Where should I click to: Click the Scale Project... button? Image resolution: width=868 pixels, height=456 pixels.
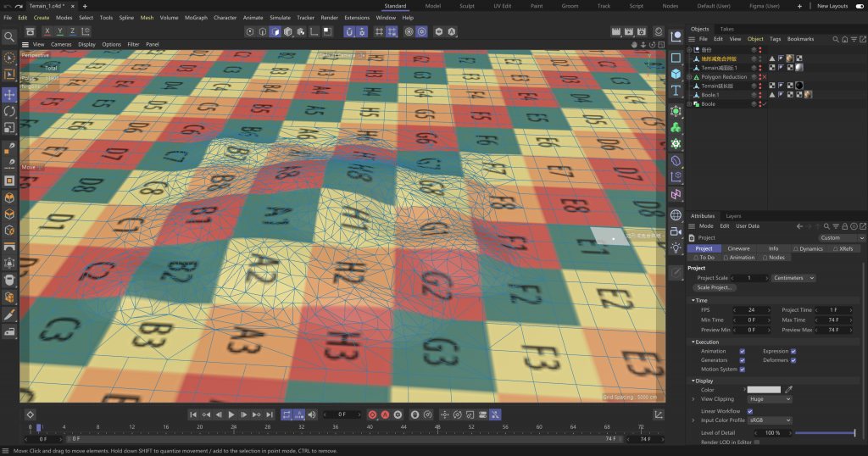click(714, 288)
